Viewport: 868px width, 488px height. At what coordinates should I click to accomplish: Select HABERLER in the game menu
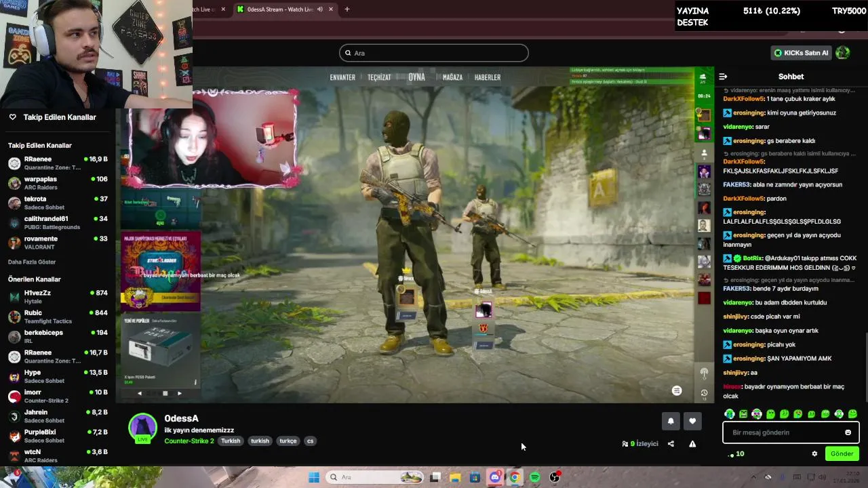pyautogui.click(x=488, y=77)
